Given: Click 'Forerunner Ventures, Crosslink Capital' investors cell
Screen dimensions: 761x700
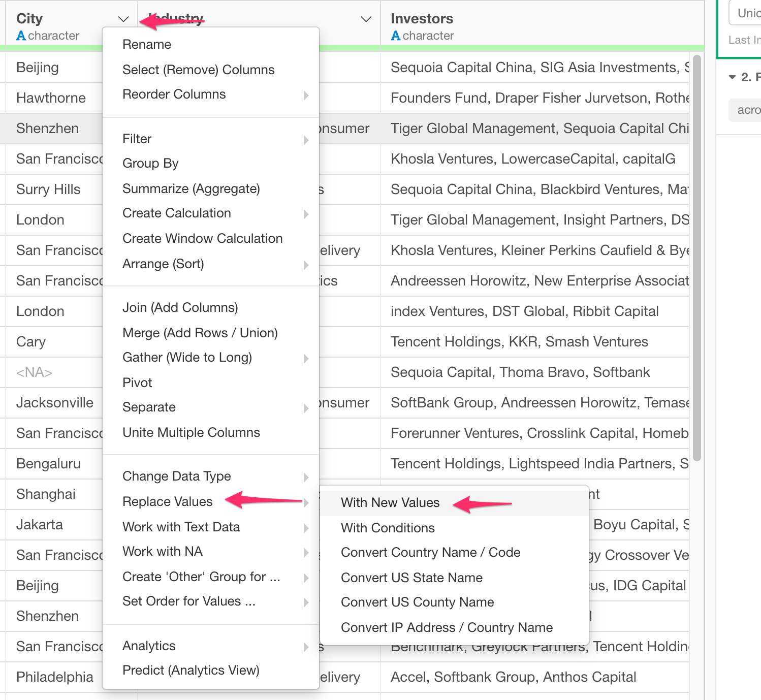Looking at the screenshot, I should [535, 433].
